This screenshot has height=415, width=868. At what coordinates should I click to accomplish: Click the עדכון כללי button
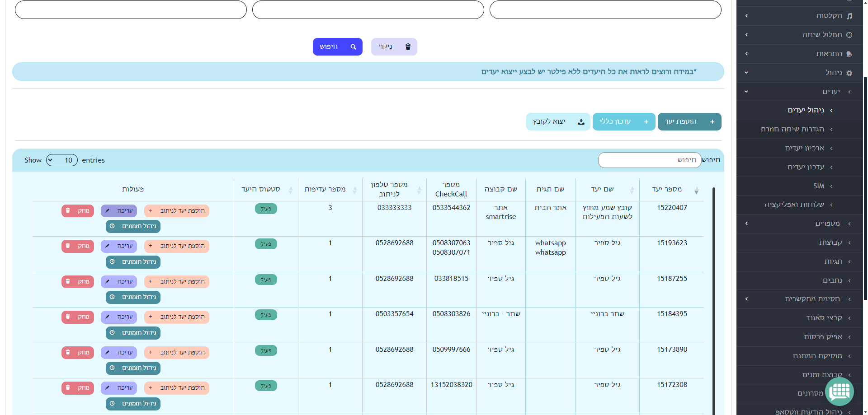pyautogui.click(x=623, y=121)
